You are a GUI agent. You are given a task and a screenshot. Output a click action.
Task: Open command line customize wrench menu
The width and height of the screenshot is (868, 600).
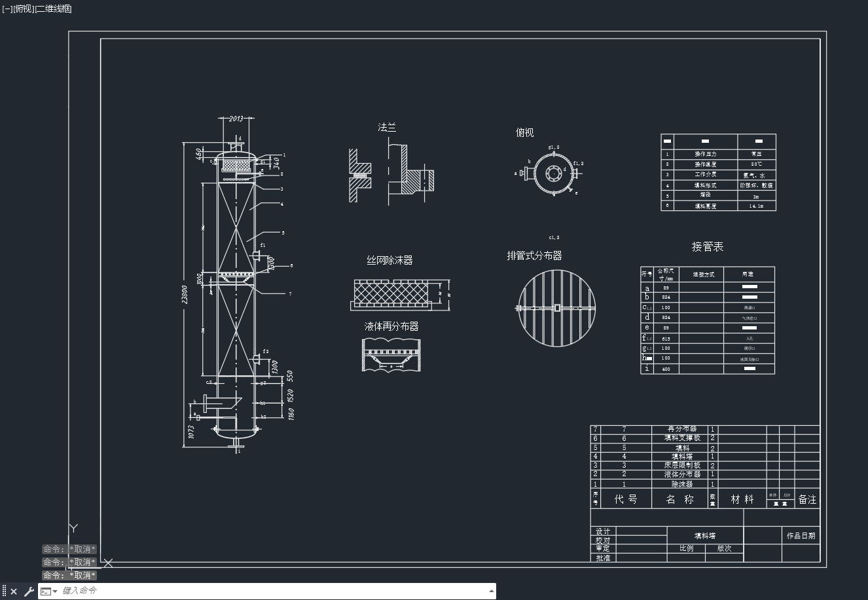coord(29,591)
